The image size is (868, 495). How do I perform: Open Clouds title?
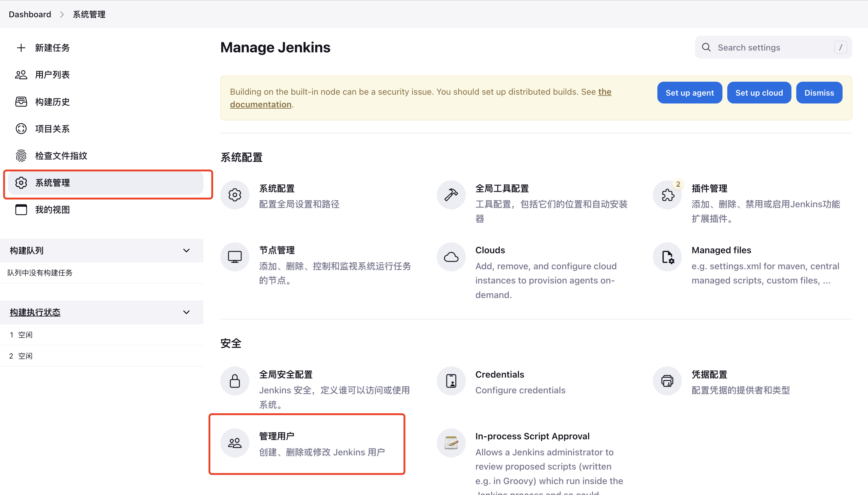point(490,250)
